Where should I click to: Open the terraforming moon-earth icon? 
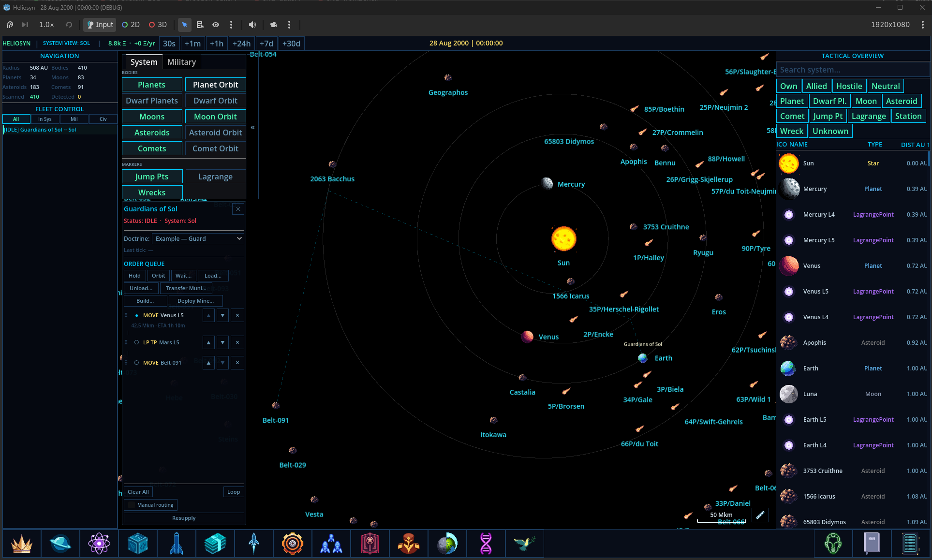(x=447, y=544)
